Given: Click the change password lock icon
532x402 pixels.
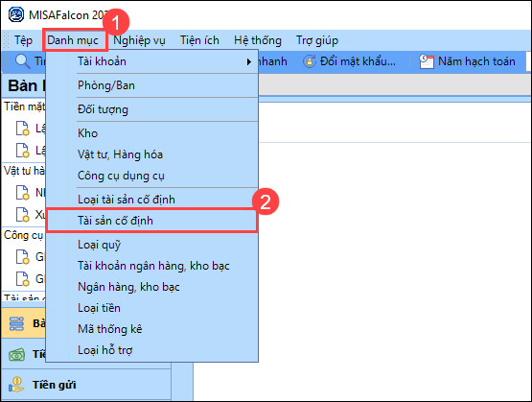Looking at the screenshot, I should pos(309,61).
